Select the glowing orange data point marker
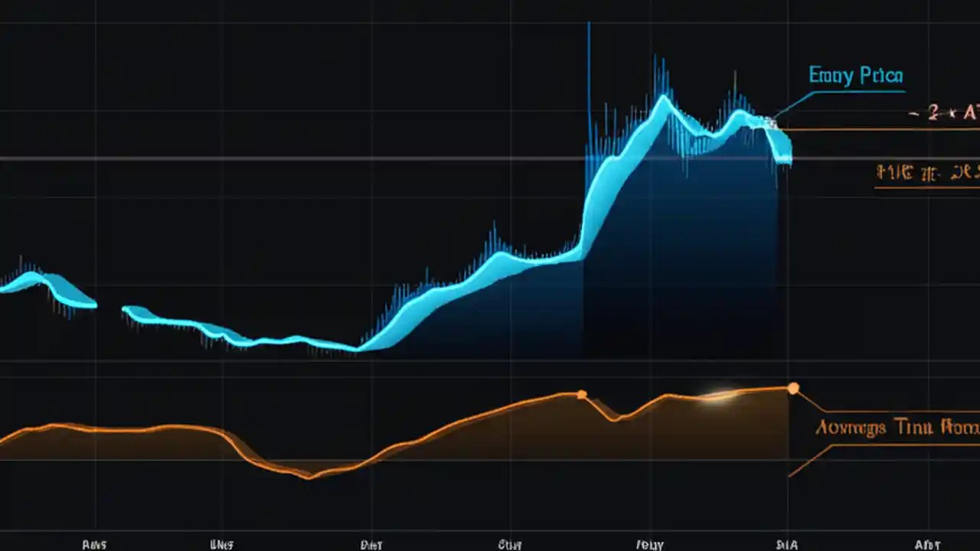980x551 pixels. point(793,388)
